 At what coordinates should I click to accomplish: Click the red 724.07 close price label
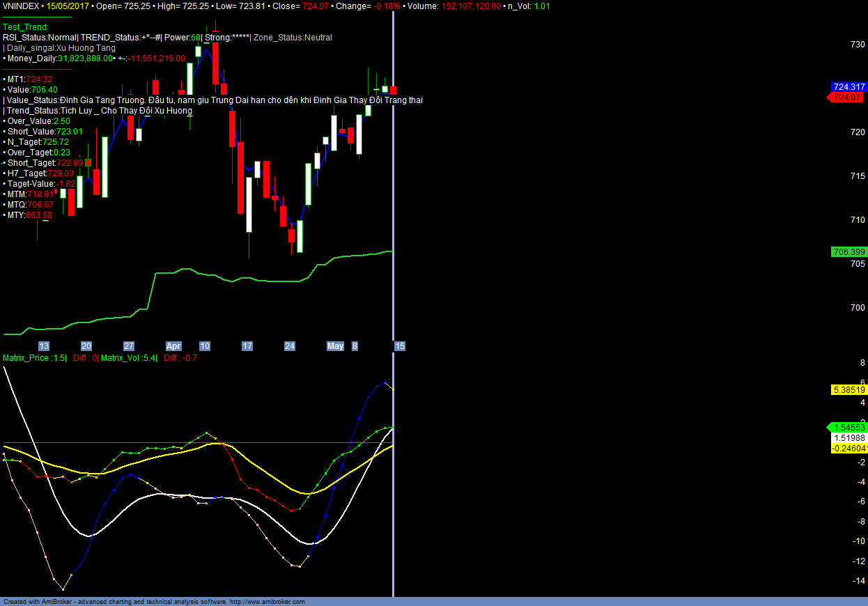(847, 98)
